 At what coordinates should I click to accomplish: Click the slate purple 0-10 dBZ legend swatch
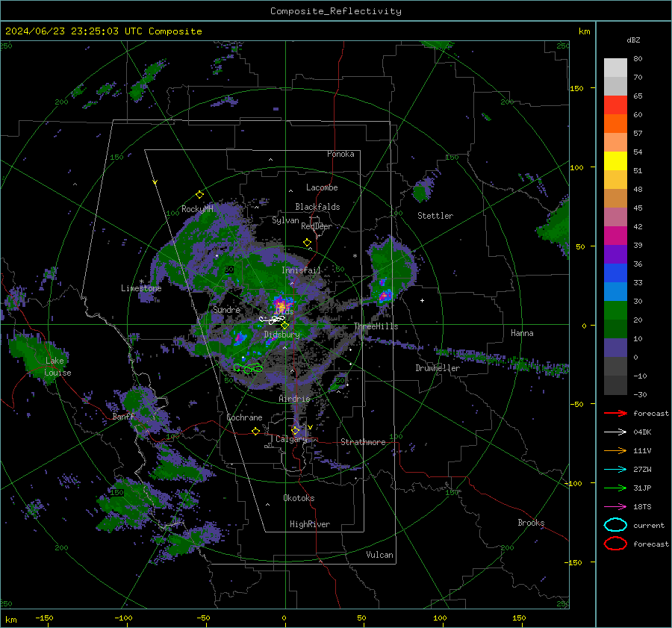[x=615, y=348]
